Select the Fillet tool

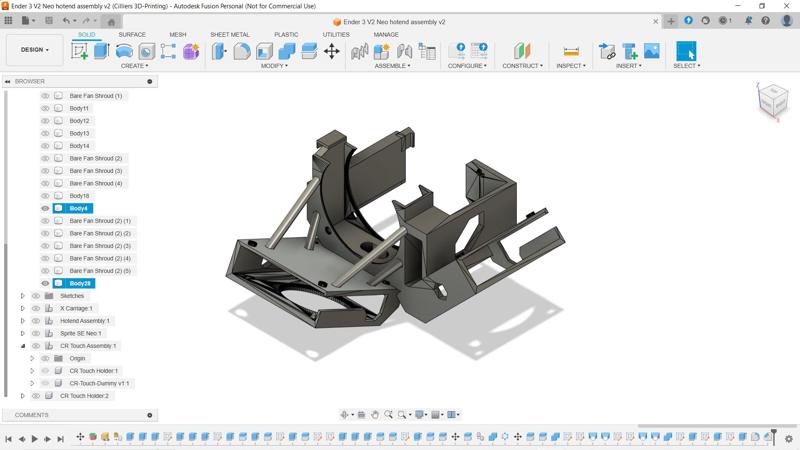click(x=242, y=51)
